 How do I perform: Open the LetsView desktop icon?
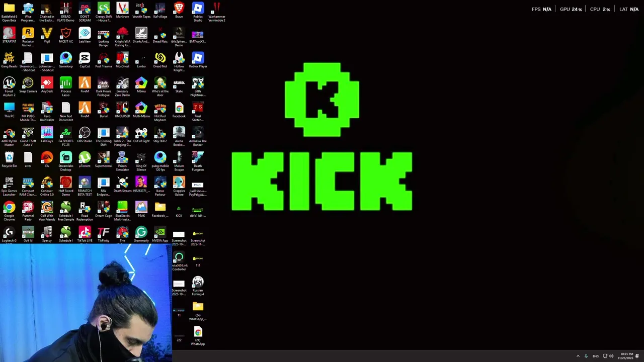point(85,36)
